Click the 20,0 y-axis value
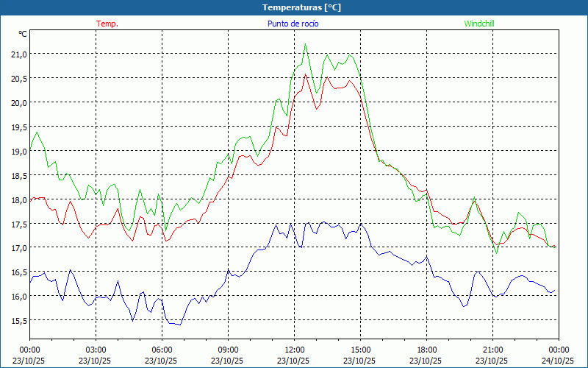Image resolution: width=588 pixels, height=368 pixels. pos(18,103)
